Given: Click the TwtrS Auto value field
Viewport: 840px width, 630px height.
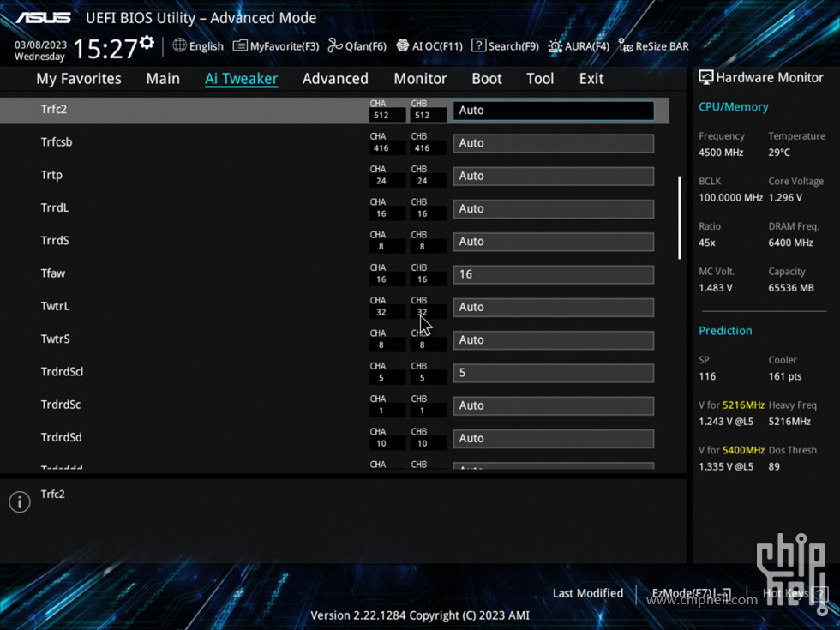Looking at the screenshot, I should pyautogui.click(x=554, y=340).
